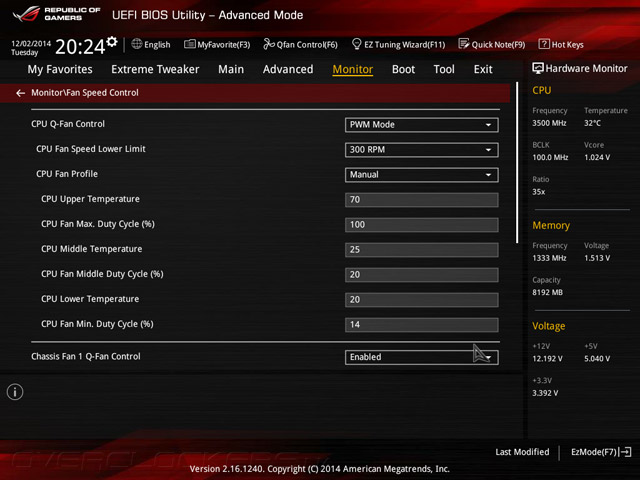Viewport: 640px width, 480px height.
Task: Click CPU Fan Middle Duty Cycle field
Action: [422, 275]
